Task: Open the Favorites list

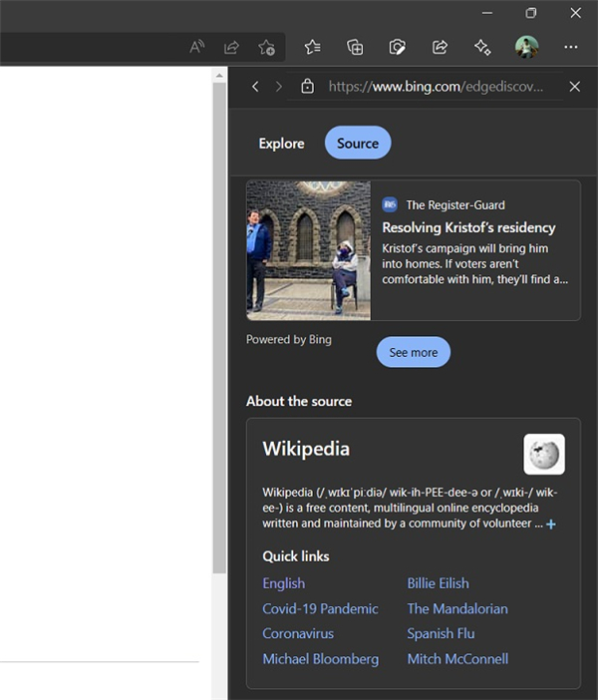Action: (313, 47)
